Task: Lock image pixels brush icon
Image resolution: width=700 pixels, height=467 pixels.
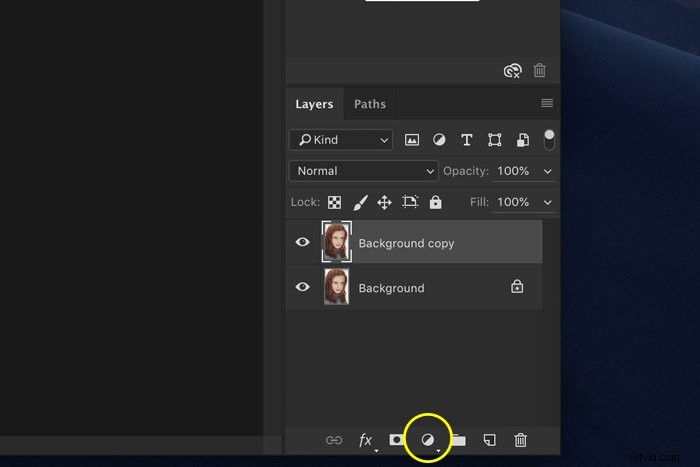Action: 360,202
